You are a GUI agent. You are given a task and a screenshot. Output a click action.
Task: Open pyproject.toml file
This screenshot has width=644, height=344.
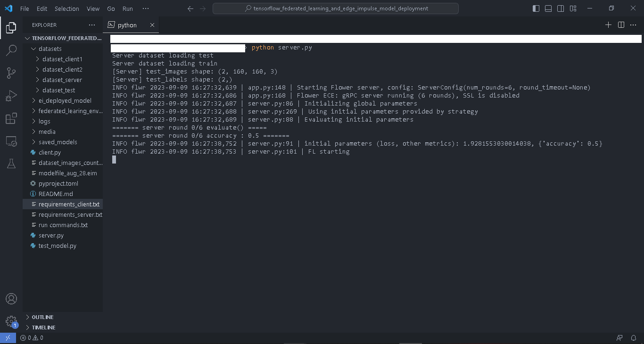coord(63,183)
